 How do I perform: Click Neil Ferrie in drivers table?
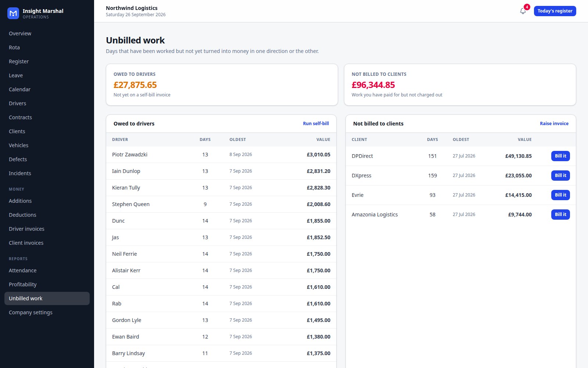(124, 254)
